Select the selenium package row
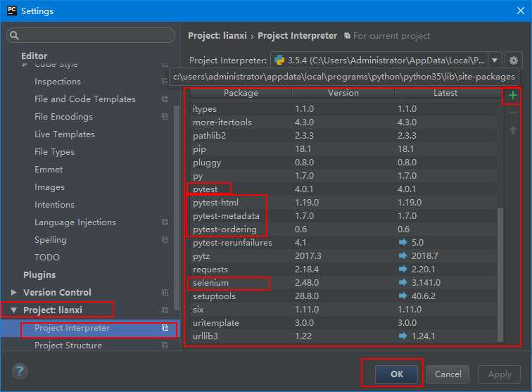This screenshot has width=532, height=392. (343, 283)
